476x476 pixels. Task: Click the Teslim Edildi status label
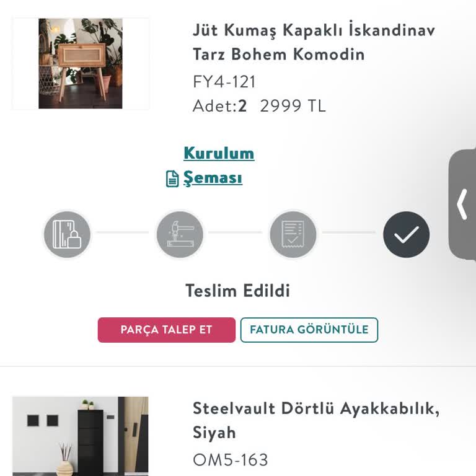237,291
